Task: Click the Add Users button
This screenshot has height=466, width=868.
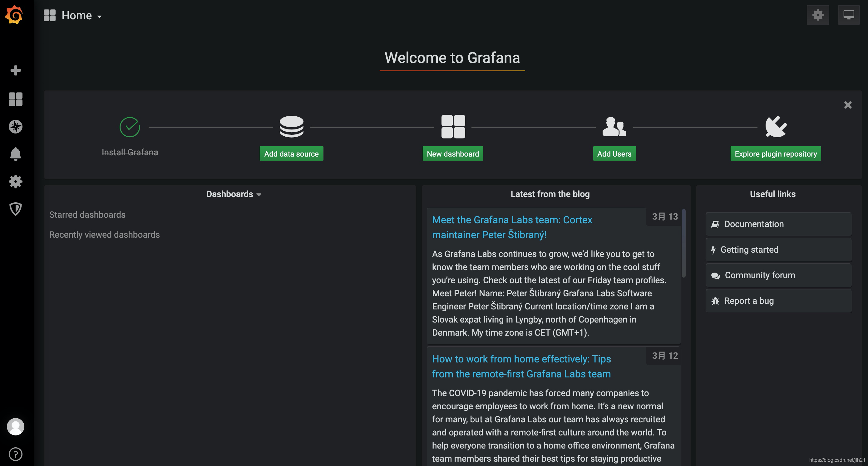Action: 614,154
